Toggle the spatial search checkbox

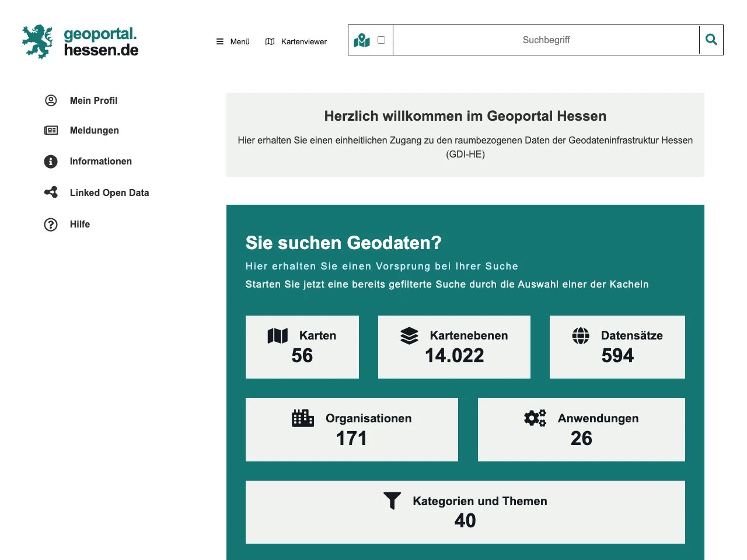[x=382, y=40]
